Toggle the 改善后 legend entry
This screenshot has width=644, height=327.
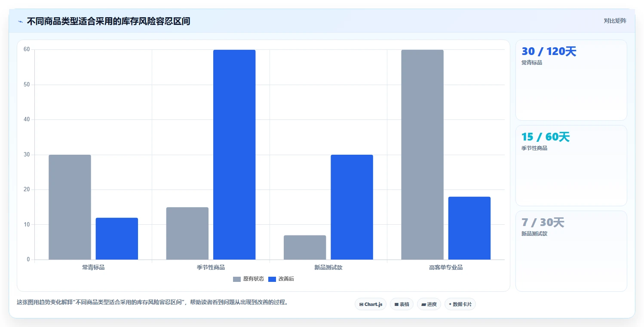point(281,279)
